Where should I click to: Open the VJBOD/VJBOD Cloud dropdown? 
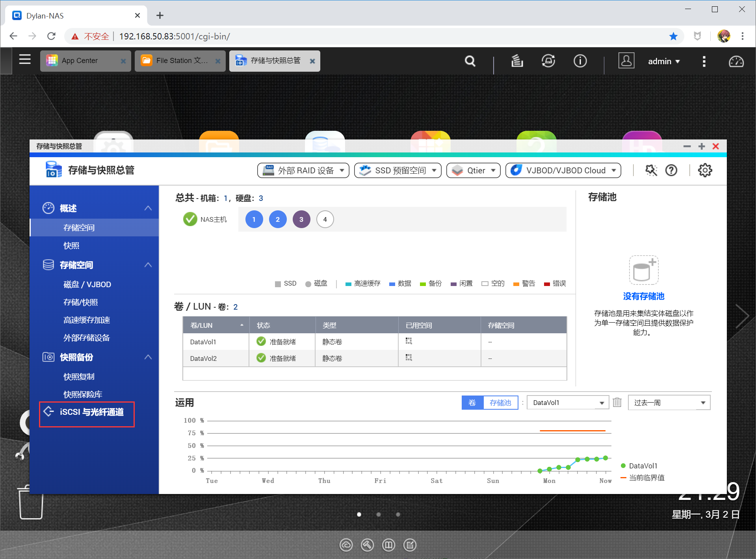coord(563,170)
